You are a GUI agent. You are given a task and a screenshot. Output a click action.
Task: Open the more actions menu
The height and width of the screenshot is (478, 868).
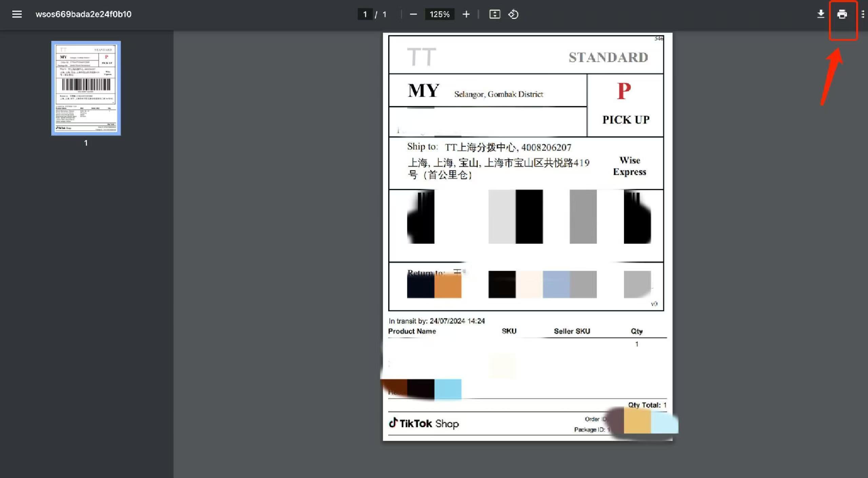pos(863,14)
